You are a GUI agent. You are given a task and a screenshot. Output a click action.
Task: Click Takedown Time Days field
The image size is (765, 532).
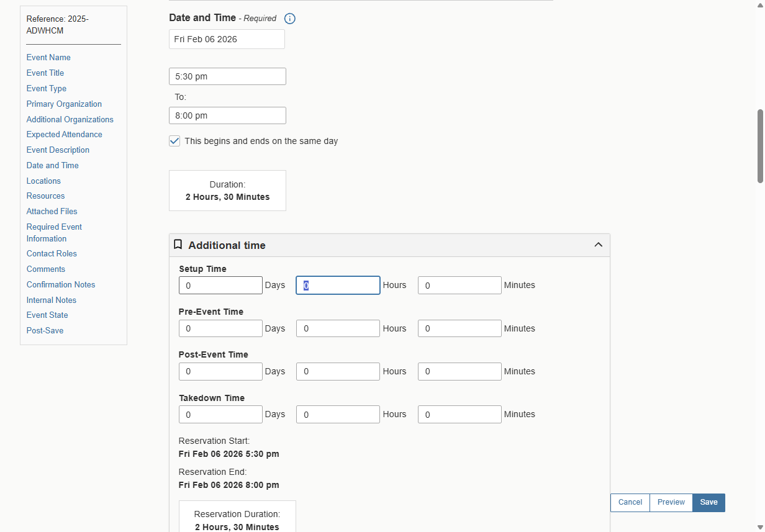[220, 414]
